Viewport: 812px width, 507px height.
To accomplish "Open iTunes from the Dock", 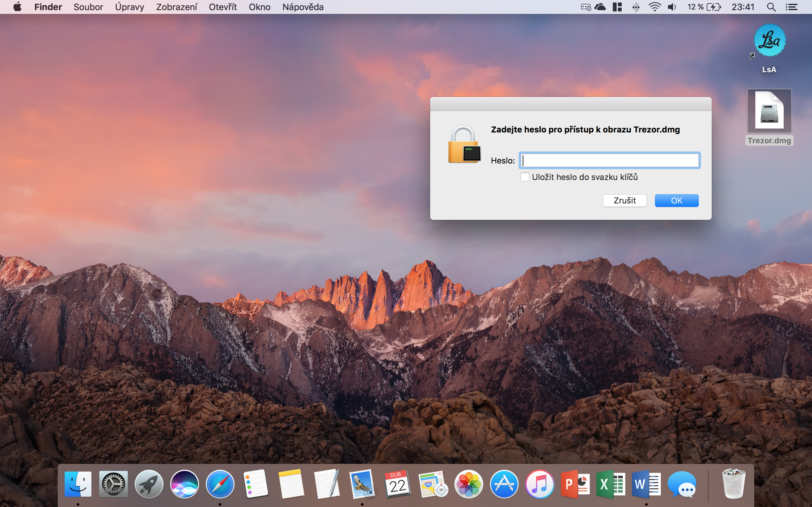I will click(540, 484).
